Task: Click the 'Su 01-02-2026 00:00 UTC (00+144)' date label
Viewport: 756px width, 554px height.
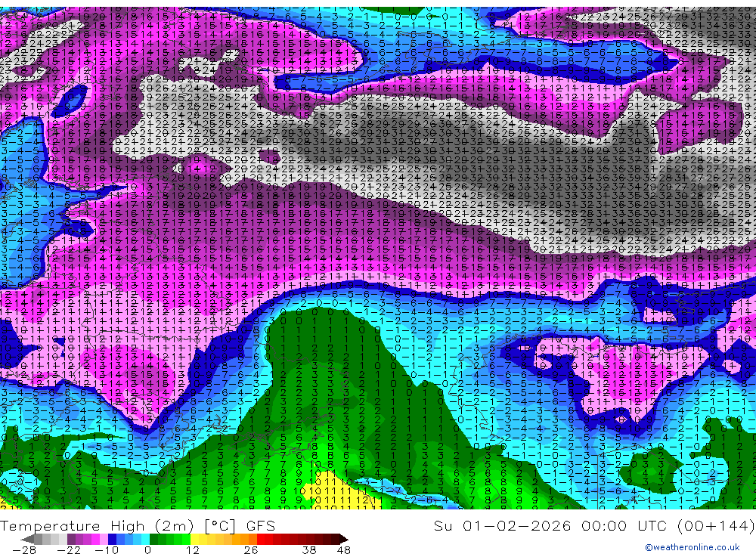Action: [594, 525]
